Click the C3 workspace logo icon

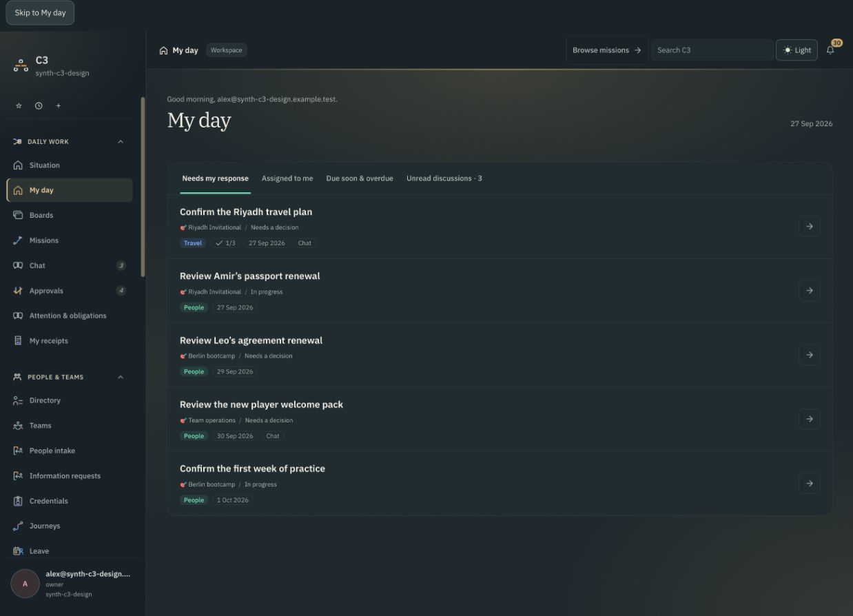coord(21,65)
